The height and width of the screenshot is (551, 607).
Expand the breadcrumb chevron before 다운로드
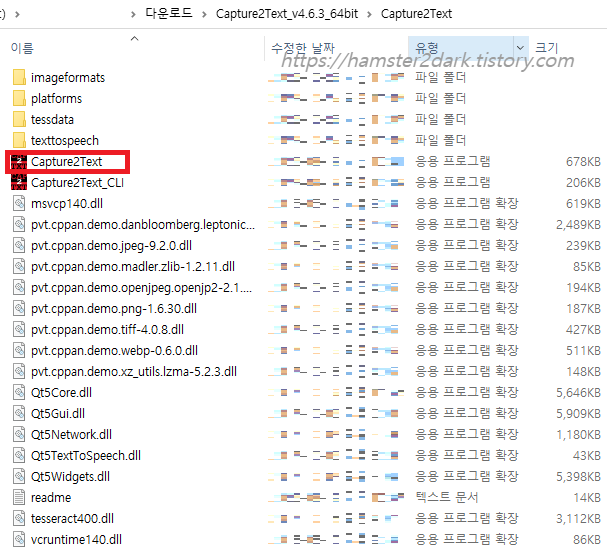133,14
